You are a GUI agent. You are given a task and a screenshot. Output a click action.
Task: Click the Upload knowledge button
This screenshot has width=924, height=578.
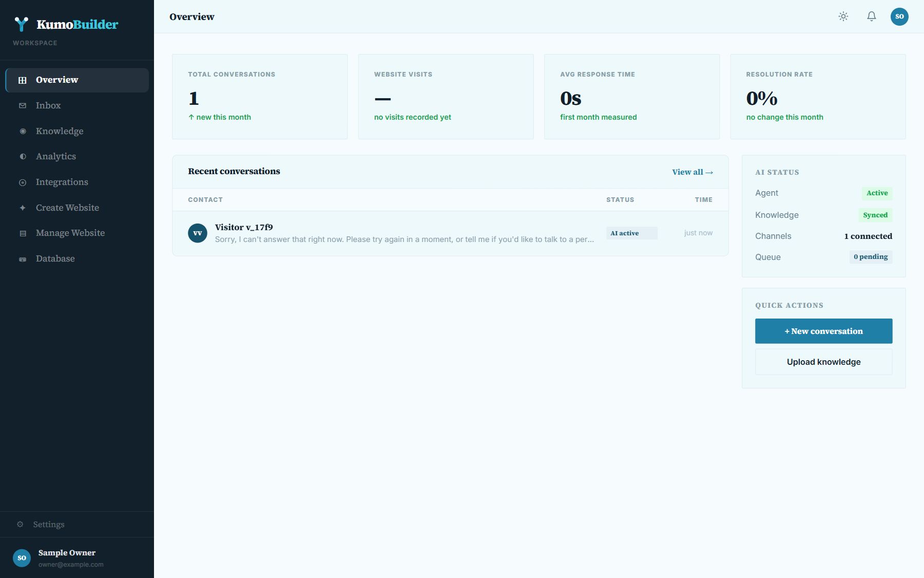coord(823,362)
